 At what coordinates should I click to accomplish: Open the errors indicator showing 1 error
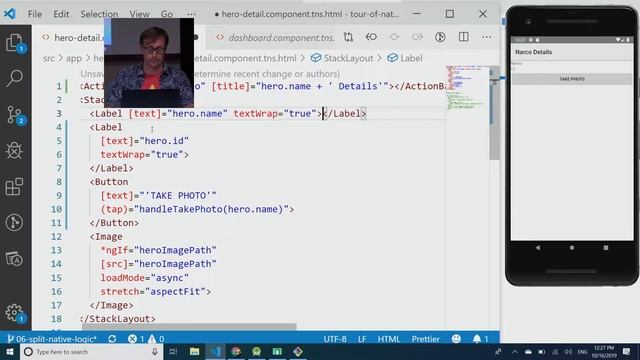coord(136,339)
